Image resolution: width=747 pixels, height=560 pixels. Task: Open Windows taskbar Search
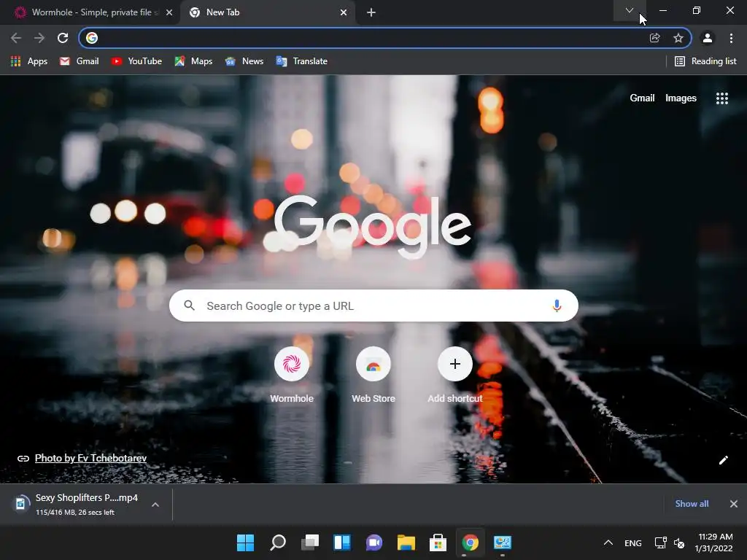278,542
